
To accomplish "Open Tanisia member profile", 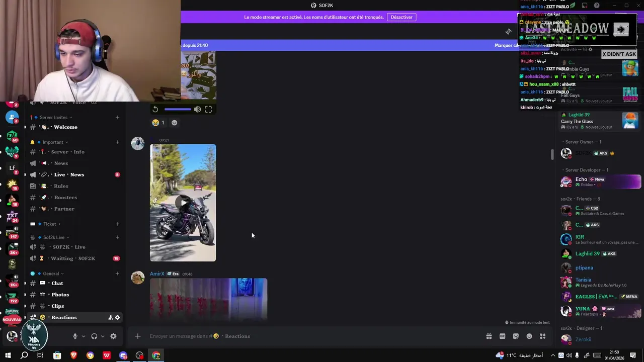I will 601,283.
